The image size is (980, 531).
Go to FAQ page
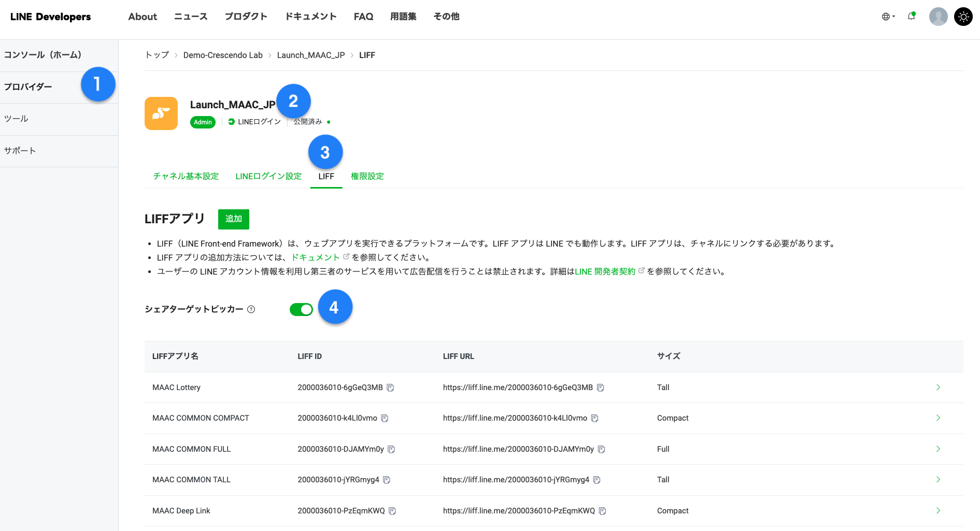click(363, 17)
